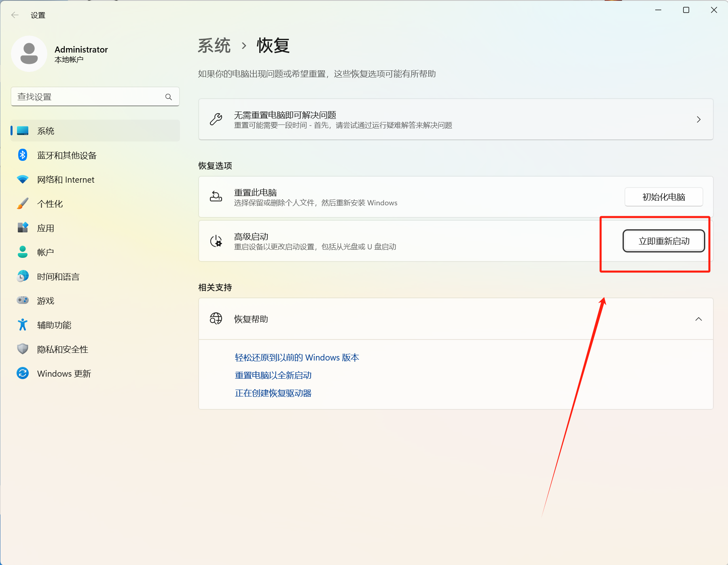Open 蓝牙和其他设备 settings

95,155
